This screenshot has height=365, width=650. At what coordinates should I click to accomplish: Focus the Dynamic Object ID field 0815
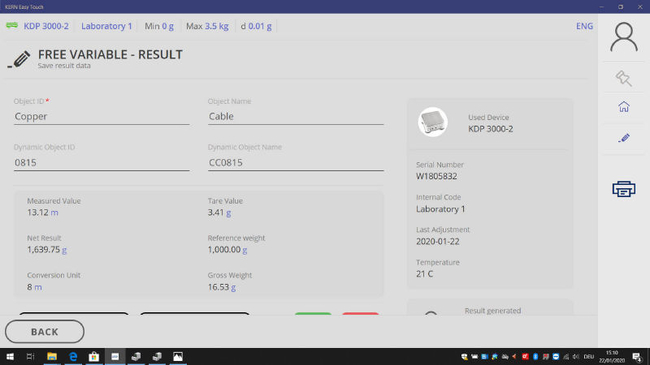102,163
